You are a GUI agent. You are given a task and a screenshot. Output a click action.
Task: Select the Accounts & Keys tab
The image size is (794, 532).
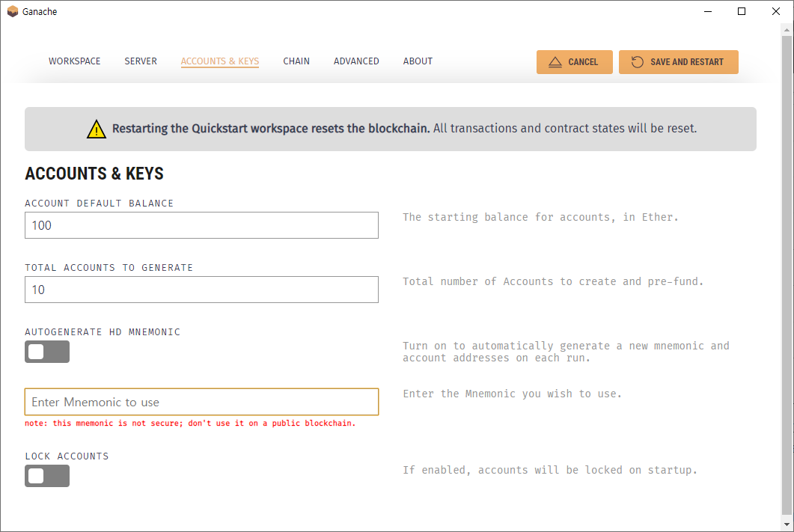click(220, 61)
